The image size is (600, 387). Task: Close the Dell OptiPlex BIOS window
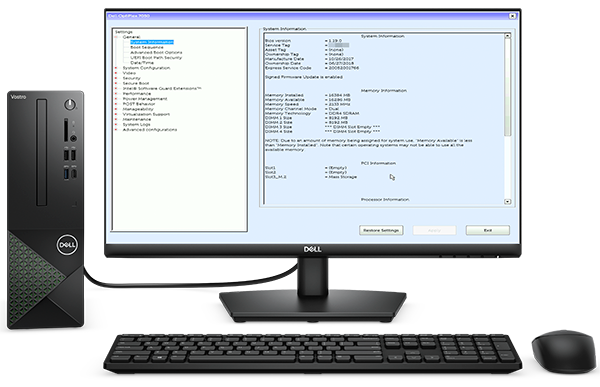coord(512,16)
